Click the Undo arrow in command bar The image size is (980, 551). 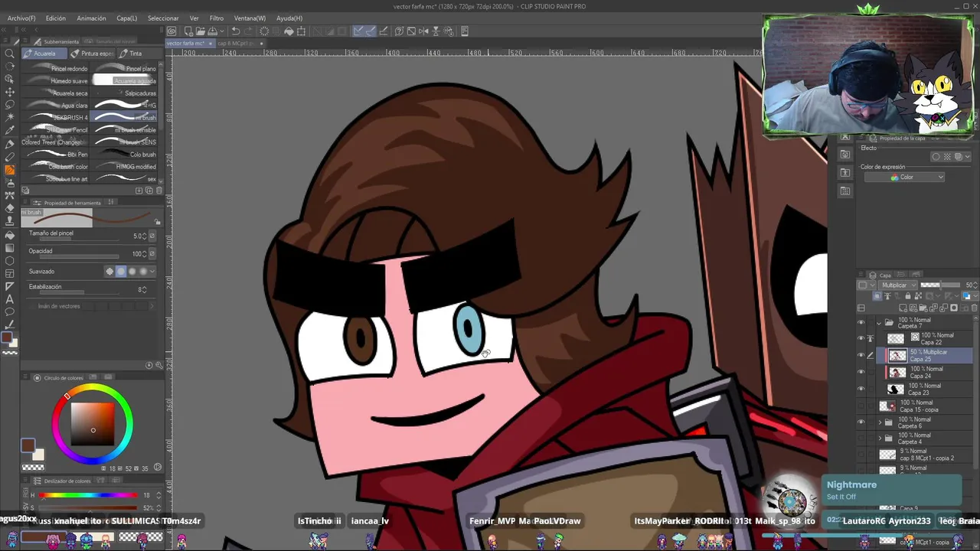pyautogui.click(x=236, y=31)
